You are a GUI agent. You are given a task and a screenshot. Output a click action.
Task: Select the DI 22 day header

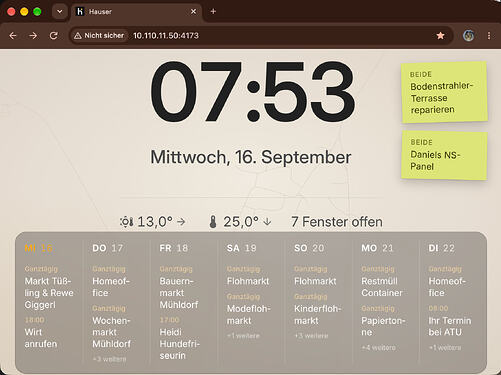(x=441, y=248)
